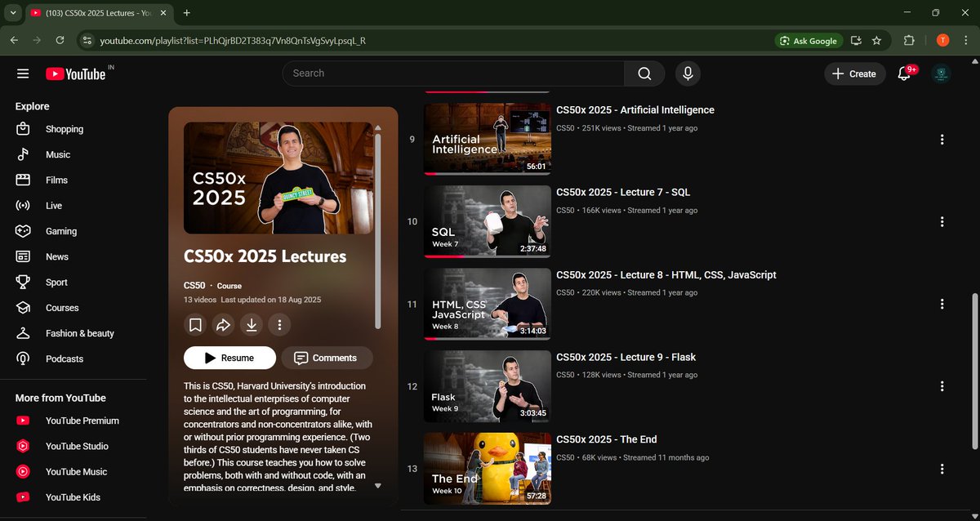Share the CS50x 2025 Lectures playlist

(x=223, y=325)
